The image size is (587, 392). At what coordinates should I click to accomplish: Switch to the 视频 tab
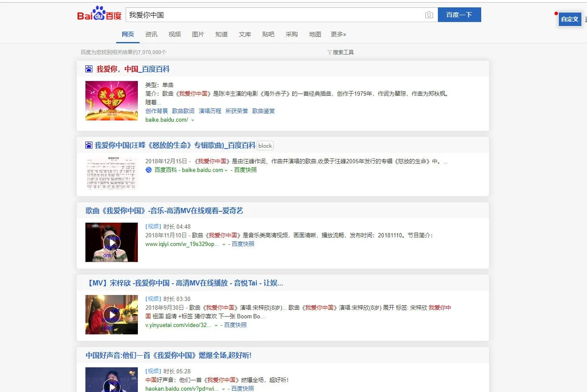click(x=175, y=34)
